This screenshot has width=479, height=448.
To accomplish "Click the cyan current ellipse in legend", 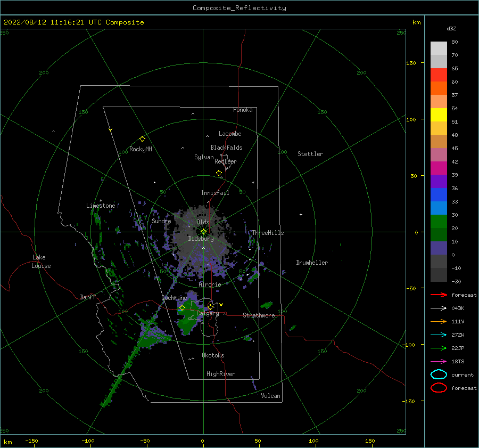I will [x=439, y=374].
